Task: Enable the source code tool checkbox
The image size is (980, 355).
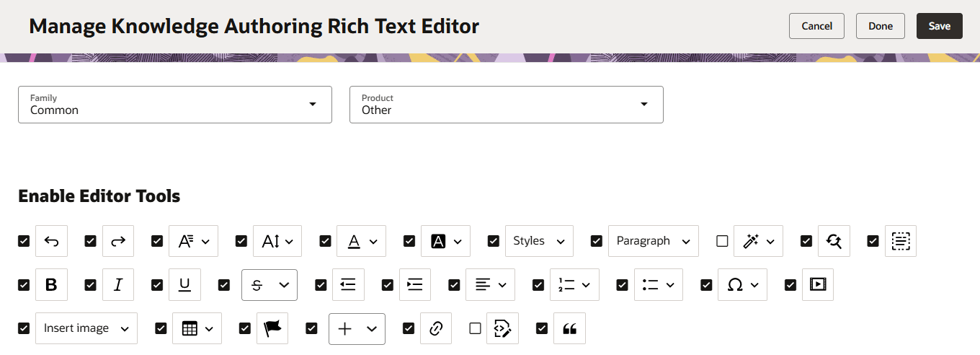Action: tap(475, 328)
